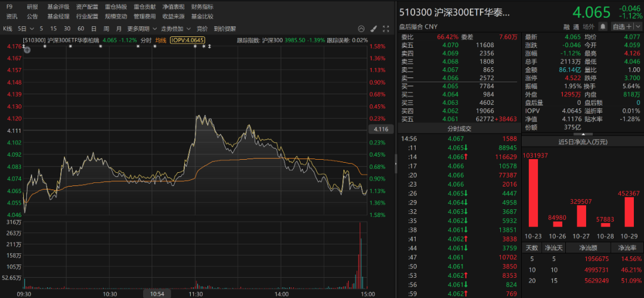Click the 买一 price 4.065
The width and height of the screenshot is (644, 298).
(450, 87)
